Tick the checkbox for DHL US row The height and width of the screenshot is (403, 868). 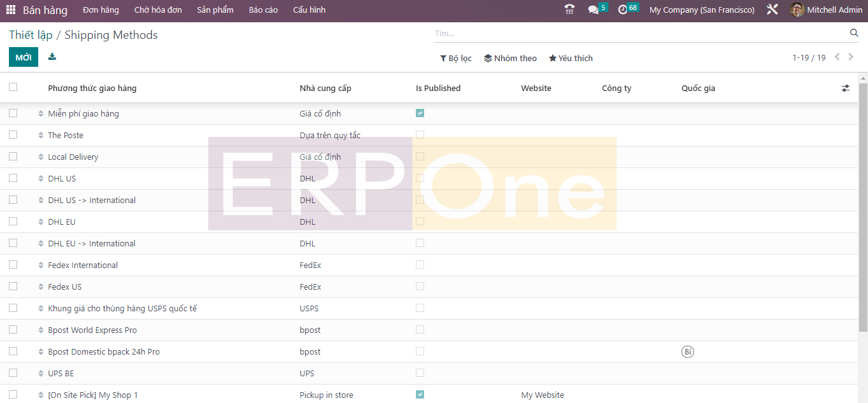(13, 178)
